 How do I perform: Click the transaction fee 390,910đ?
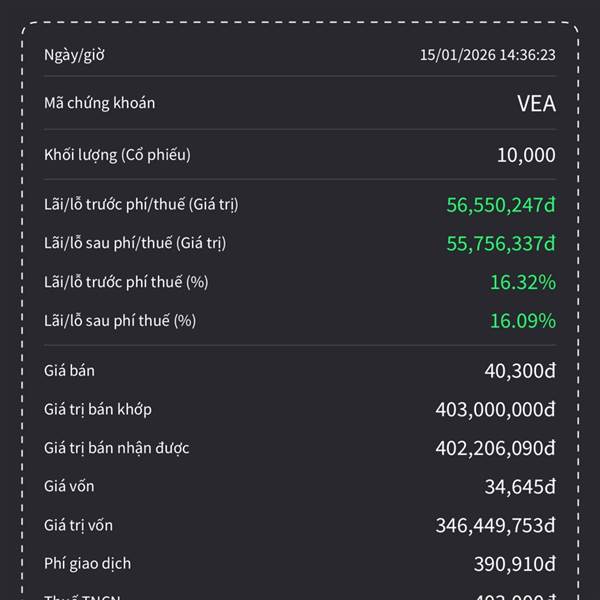pos(514,564)
